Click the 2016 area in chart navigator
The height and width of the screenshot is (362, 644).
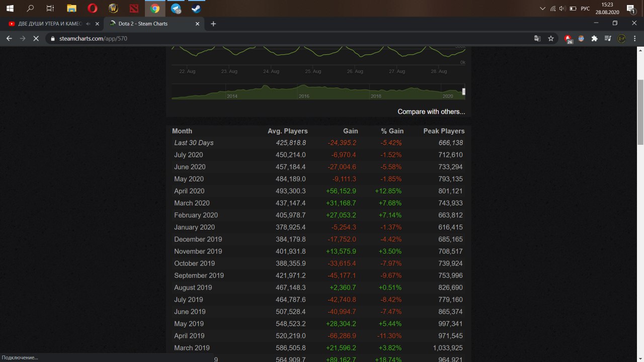[304, 96]
